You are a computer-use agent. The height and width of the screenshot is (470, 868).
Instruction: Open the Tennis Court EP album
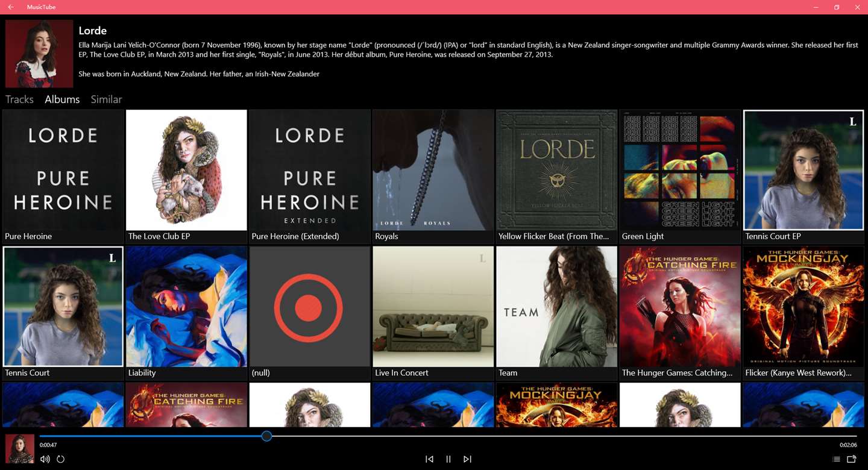point(804,177)
